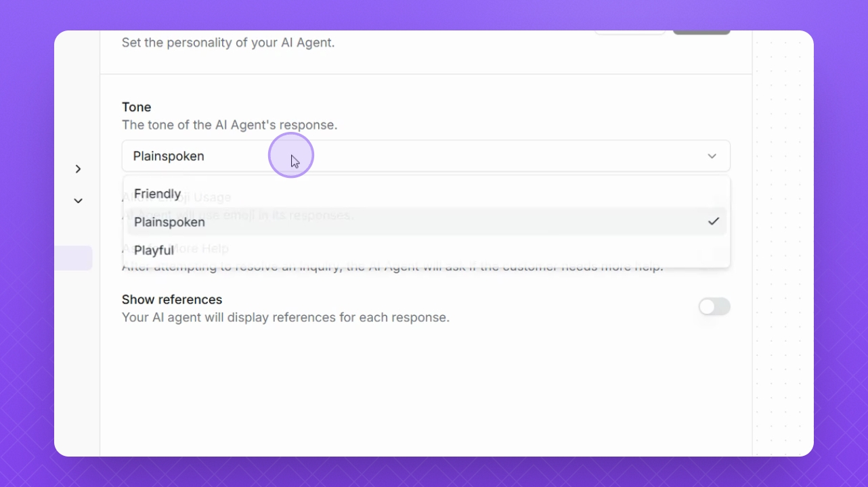Click "Your AI agent will display references" description
The width and height of the screenshot is (868, 487).
(286, 317)
